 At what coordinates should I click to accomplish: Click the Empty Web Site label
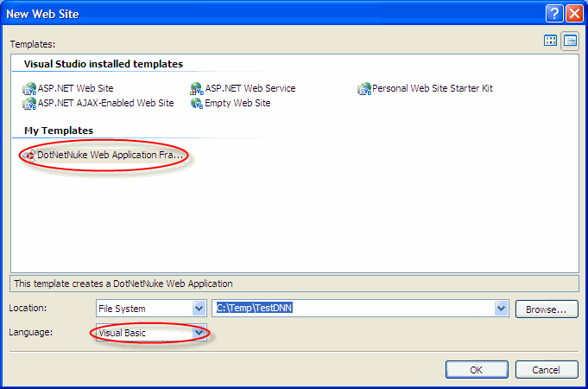click(x=237, y=103)
